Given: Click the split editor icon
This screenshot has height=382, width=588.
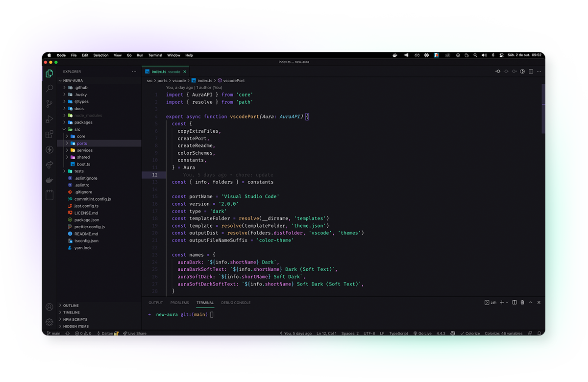Looking at the screenshot, I should coord(531,72).
